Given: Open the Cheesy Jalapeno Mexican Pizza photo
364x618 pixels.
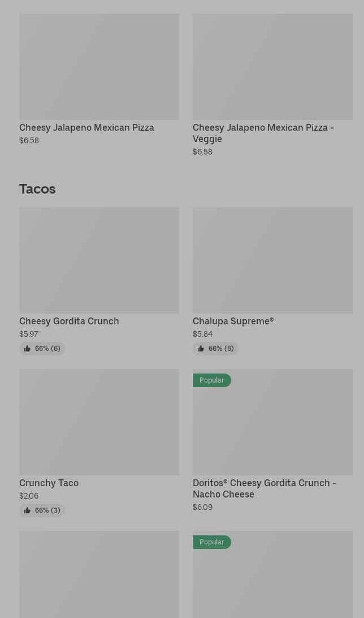Looking at the screenshot, I should click(99, 67).
